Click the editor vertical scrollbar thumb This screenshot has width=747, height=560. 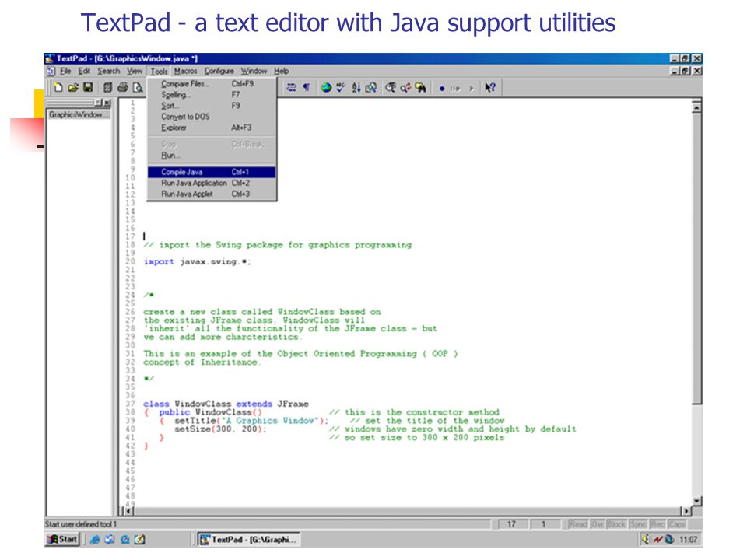(697, 258)
